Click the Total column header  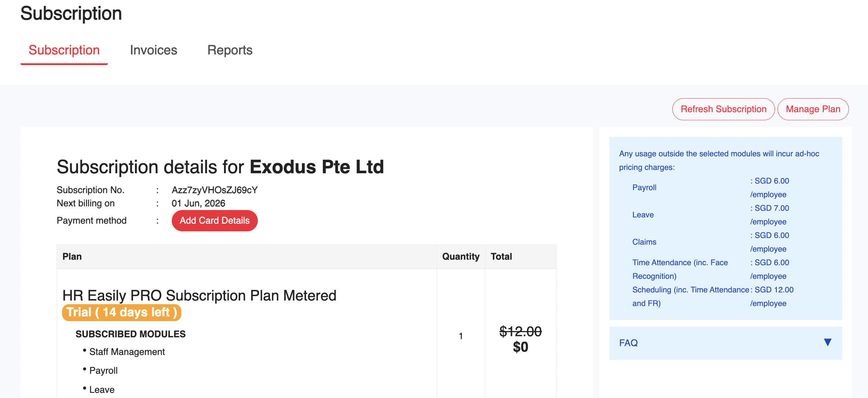click(501, 256)
